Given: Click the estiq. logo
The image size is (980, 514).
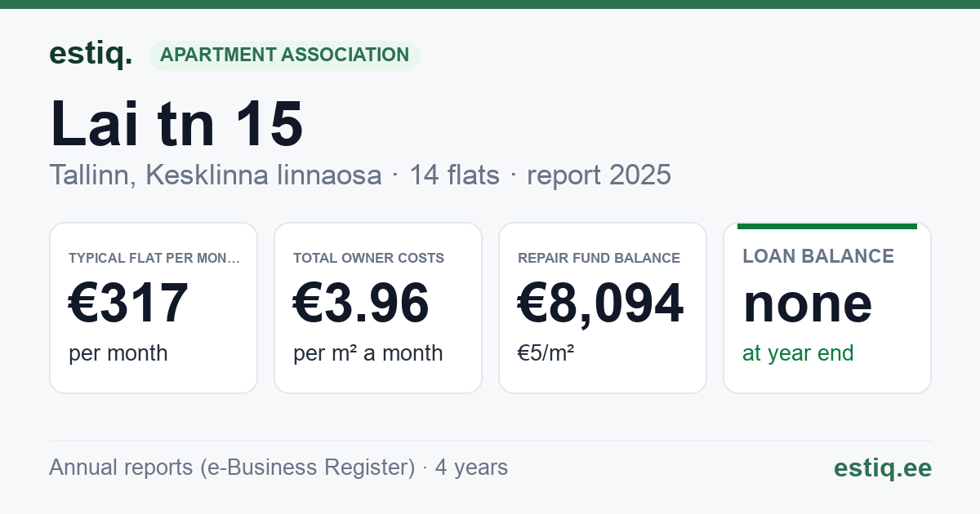Looking at the screenshot, I should click(x=91, y=54).
